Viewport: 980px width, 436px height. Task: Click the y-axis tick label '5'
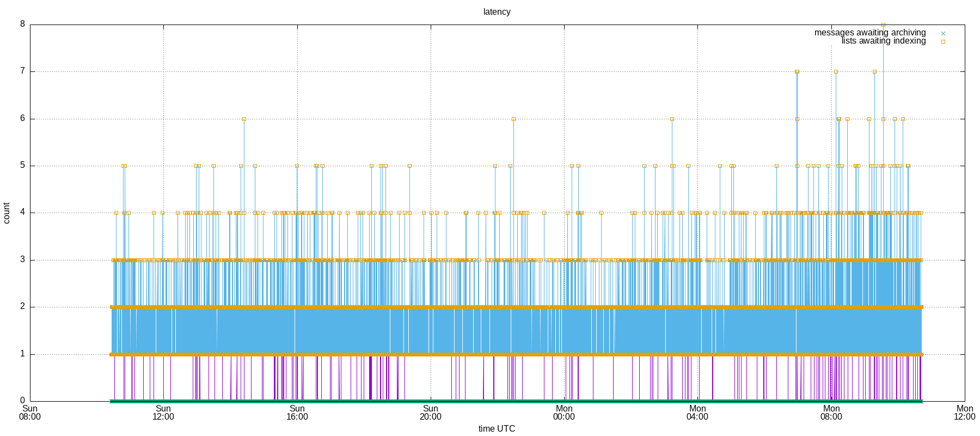click(22, 166)
